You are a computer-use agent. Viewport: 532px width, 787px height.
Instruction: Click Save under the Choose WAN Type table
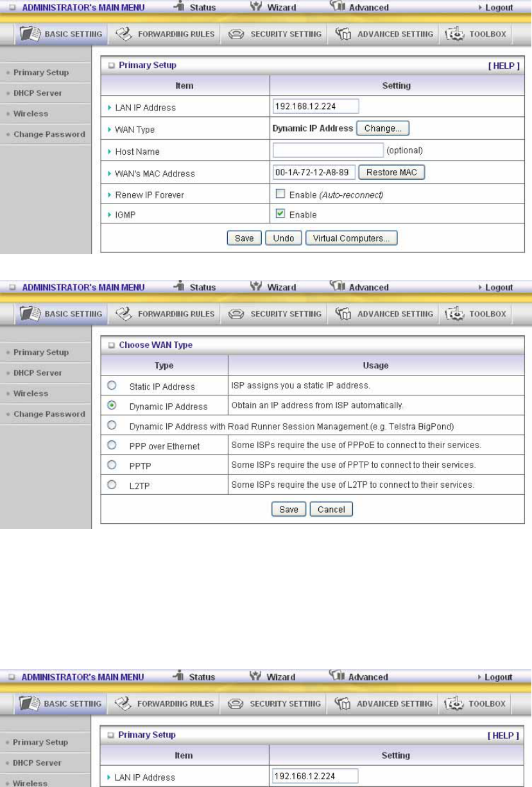pyautogui.click(x=289, y=509)
